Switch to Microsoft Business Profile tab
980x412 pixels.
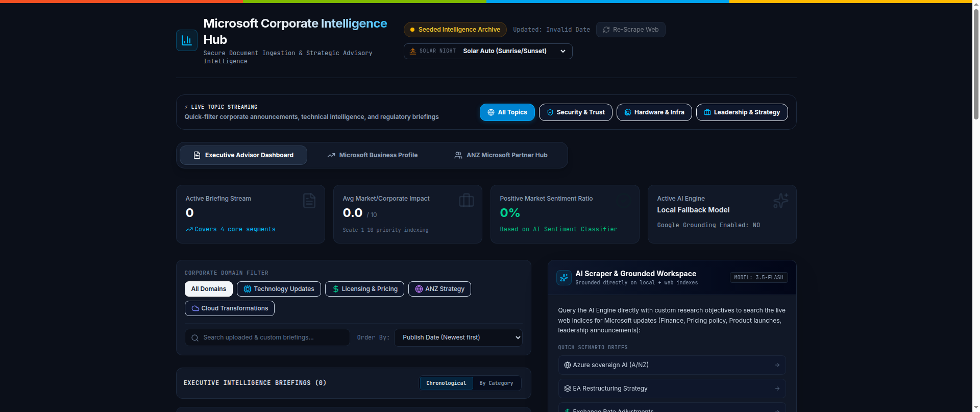(x=373, y=155)
